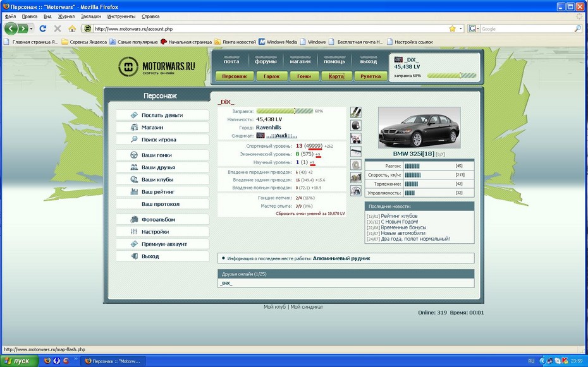588x367 pixels.
Task: Open the Справка menu
Action: [x=150, y=16]
